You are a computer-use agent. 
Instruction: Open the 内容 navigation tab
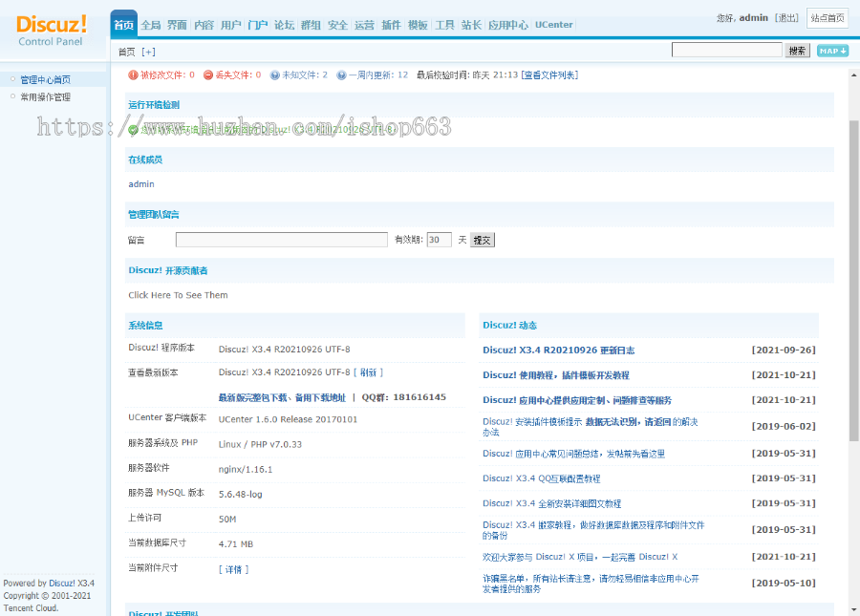click(x=204, y=25)
